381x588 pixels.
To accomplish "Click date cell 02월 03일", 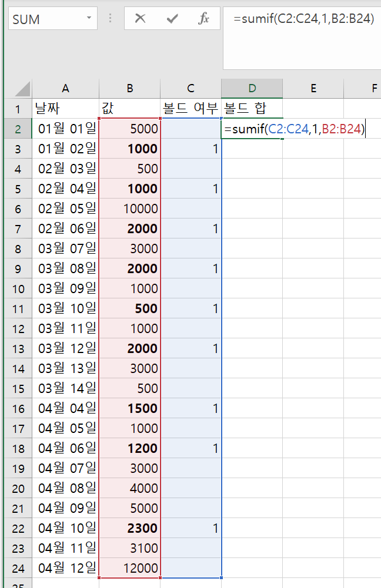I will (65, 169).
